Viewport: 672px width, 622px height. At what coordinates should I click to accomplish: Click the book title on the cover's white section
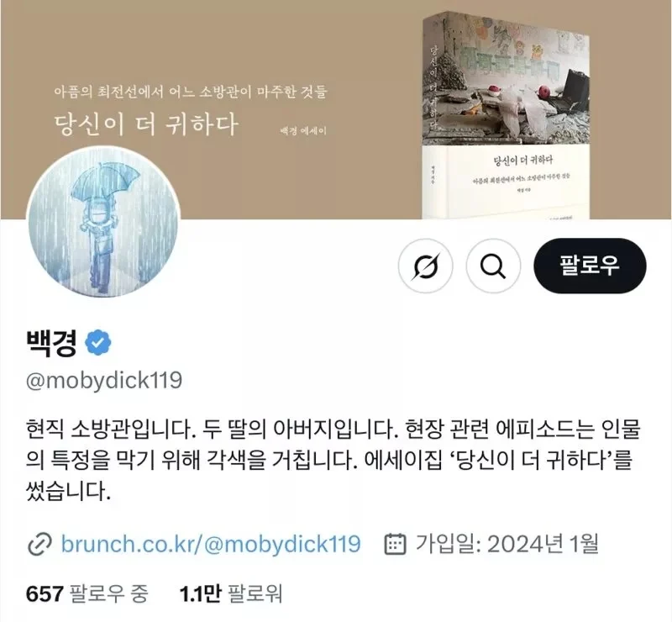[523, 161]
